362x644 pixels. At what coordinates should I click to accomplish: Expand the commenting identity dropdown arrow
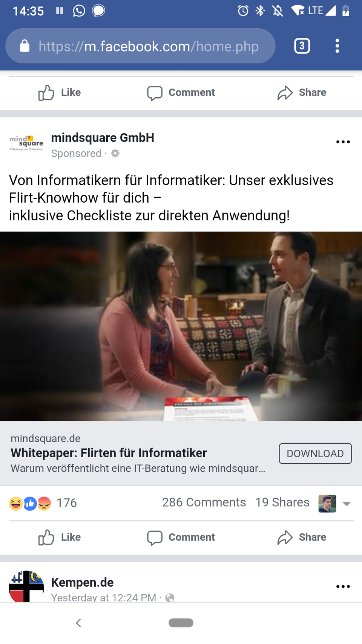(347, 504)
